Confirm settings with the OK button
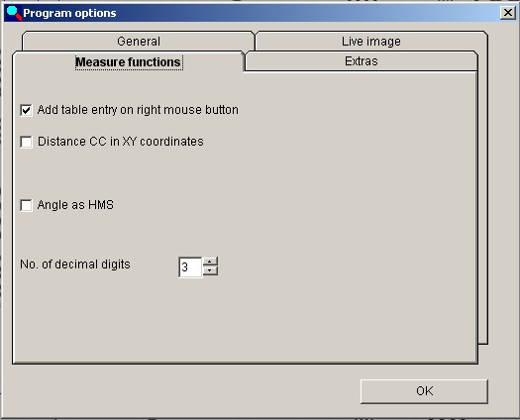 pos(424,391)
